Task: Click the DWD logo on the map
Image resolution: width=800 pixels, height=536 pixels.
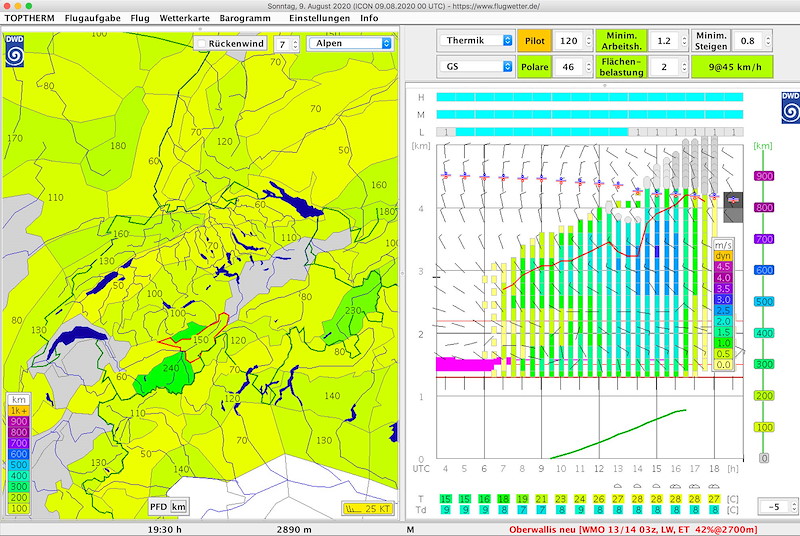Action: 14,51
